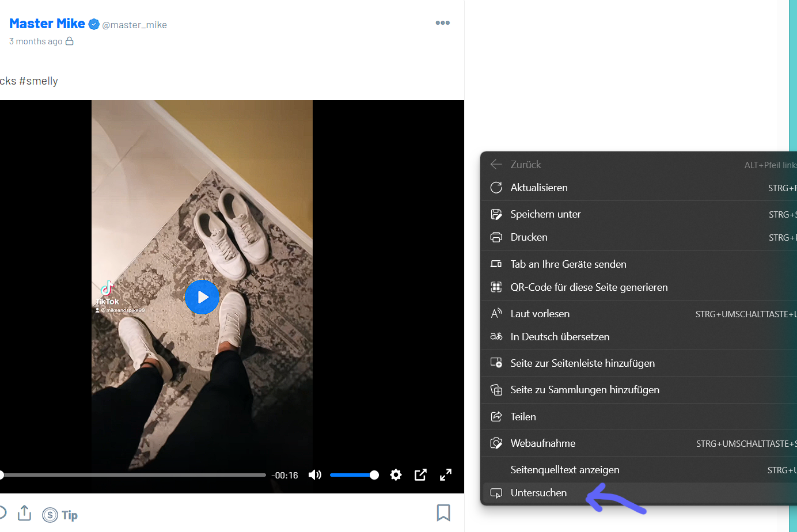Click the video progress seek bar
Screen dimensions: 797x532
[134, 475]
